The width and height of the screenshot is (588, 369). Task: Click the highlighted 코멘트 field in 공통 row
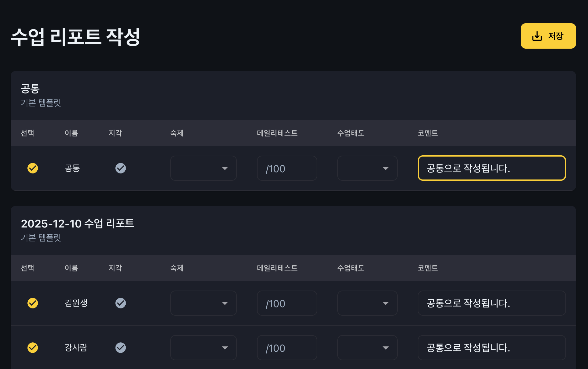click(x=492, y=168)
